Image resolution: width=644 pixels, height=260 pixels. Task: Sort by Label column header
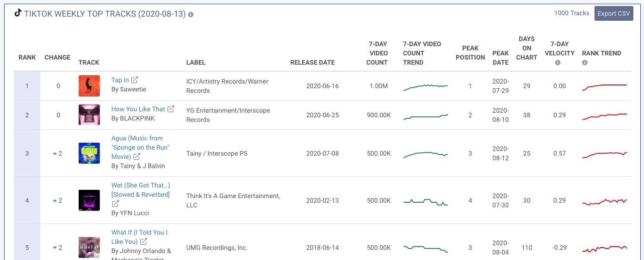[x=196, y=62]
